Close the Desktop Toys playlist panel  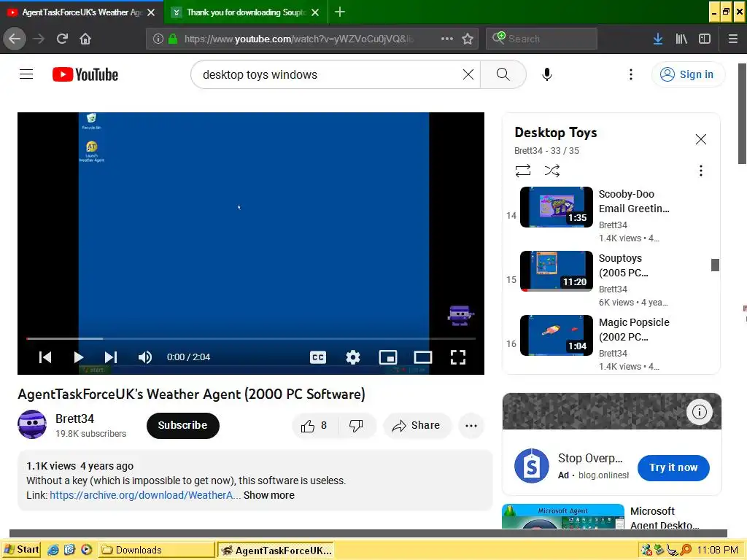point(701,139)
